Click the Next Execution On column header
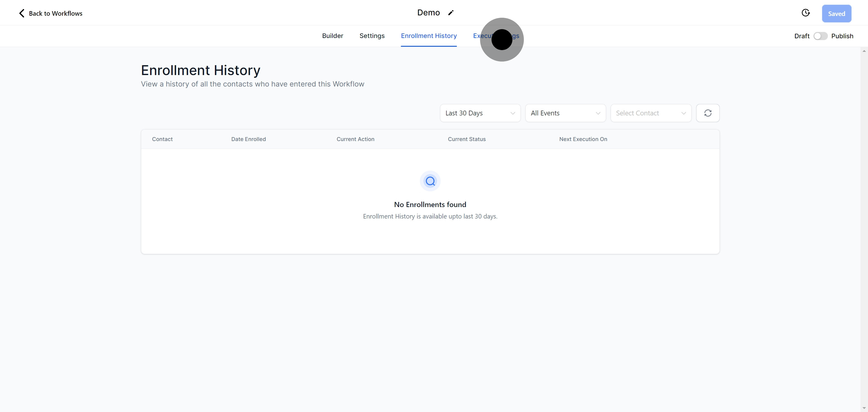This screenshot has height=412, width=868. pyautogui.click(x=583, y=139)
